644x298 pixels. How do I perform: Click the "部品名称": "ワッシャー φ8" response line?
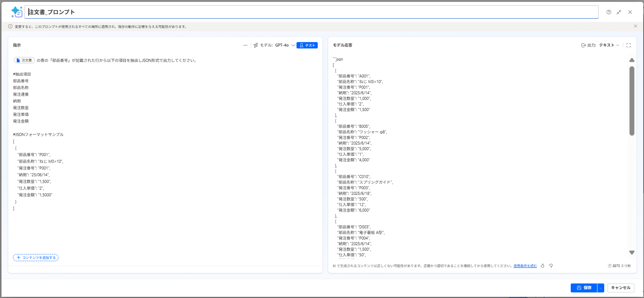(x=362, y=132)
